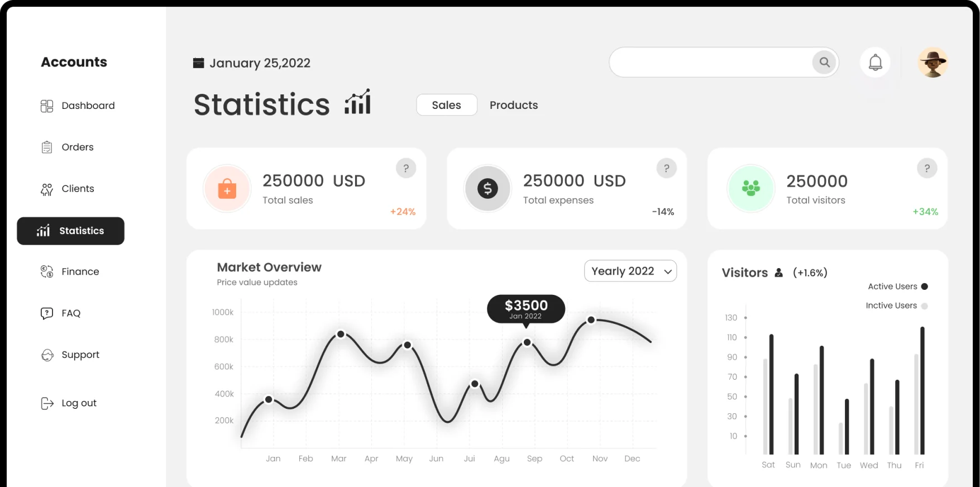Image resolution: width=980 pixels, height=487 pixels.
Task: Select the Finance coins icon
Action: (x=47, y=271)
